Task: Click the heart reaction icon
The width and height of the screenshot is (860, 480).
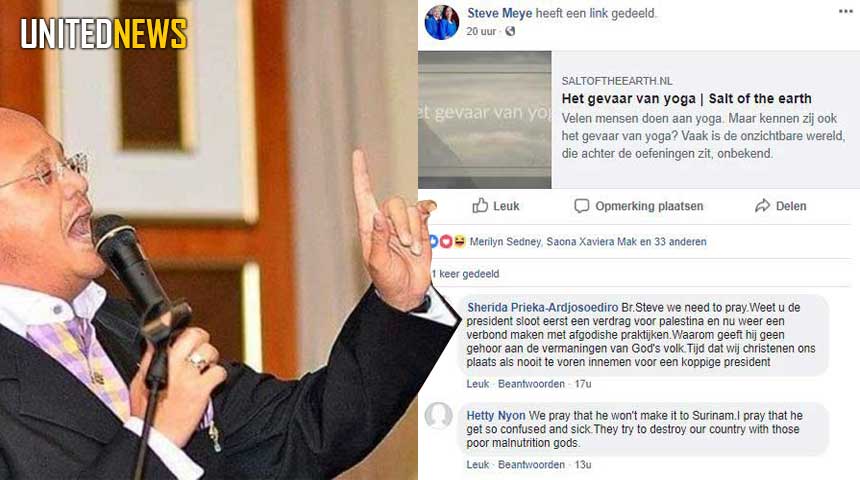Action: coord(446,241)
